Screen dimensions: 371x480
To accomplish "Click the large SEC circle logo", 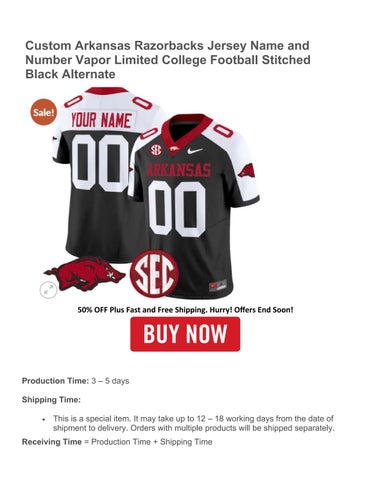I will 154,274.
